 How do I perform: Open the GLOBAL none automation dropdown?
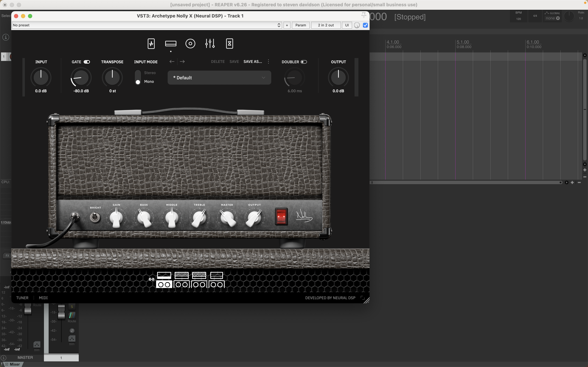coord(552,18)
